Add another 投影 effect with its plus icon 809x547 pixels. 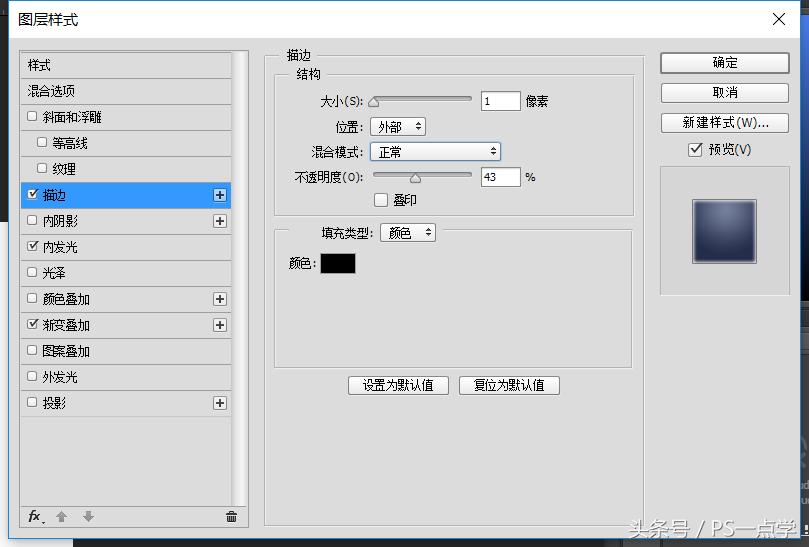(x=220, y=403)
